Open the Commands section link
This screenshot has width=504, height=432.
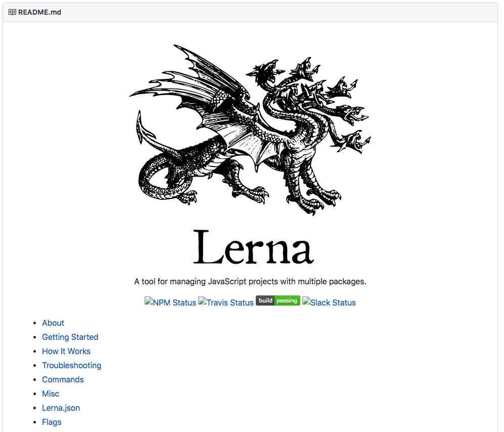(x=63, y=379)
